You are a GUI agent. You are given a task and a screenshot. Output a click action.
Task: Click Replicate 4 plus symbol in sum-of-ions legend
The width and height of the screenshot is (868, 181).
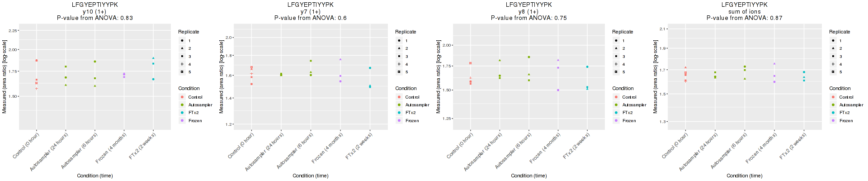point(833,64)
